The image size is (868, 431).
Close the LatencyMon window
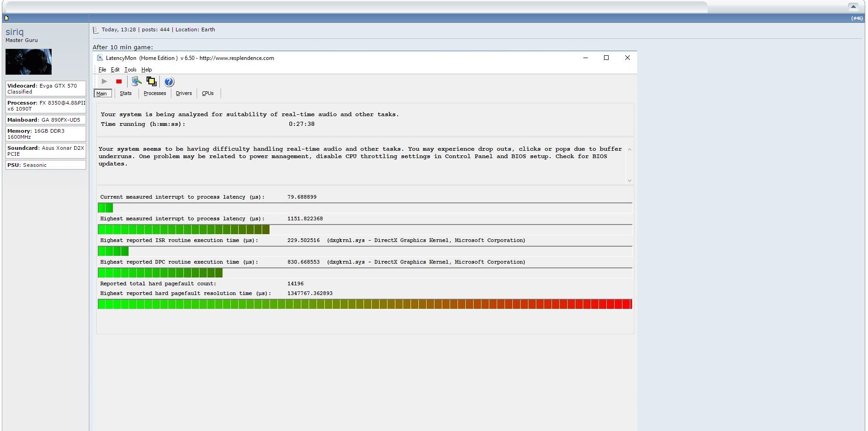(627, 58)
